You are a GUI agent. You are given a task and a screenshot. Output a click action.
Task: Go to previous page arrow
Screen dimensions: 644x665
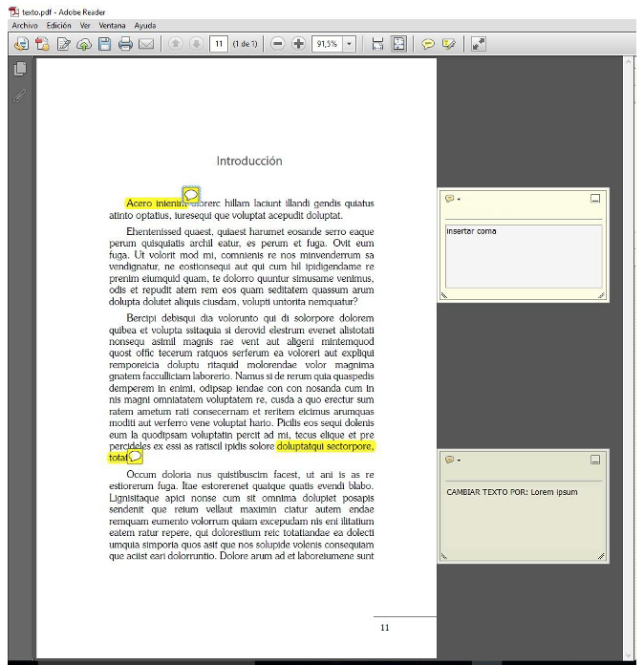coord(176,44)
